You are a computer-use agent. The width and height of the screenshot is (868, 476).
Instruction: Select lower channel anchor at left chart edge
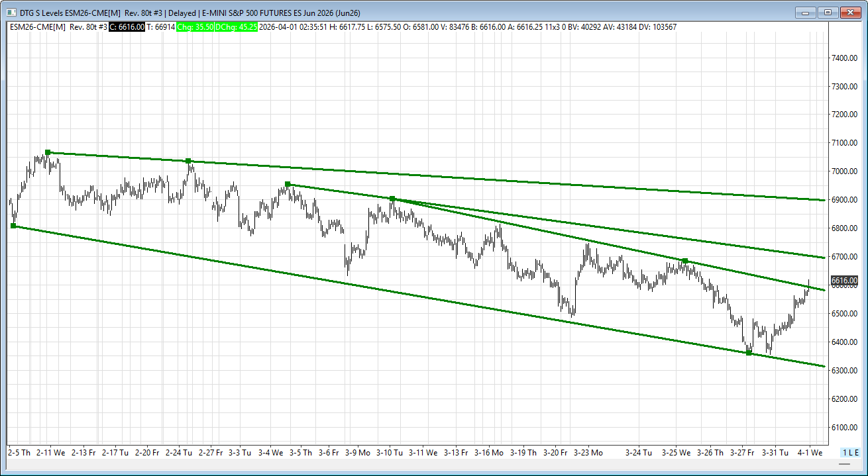(13, 226)
